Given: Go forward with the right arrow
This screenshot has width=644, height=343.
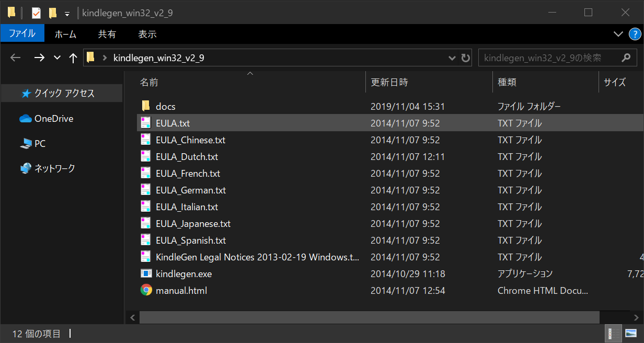Looking at the screenshot, I should coord(39,58).
